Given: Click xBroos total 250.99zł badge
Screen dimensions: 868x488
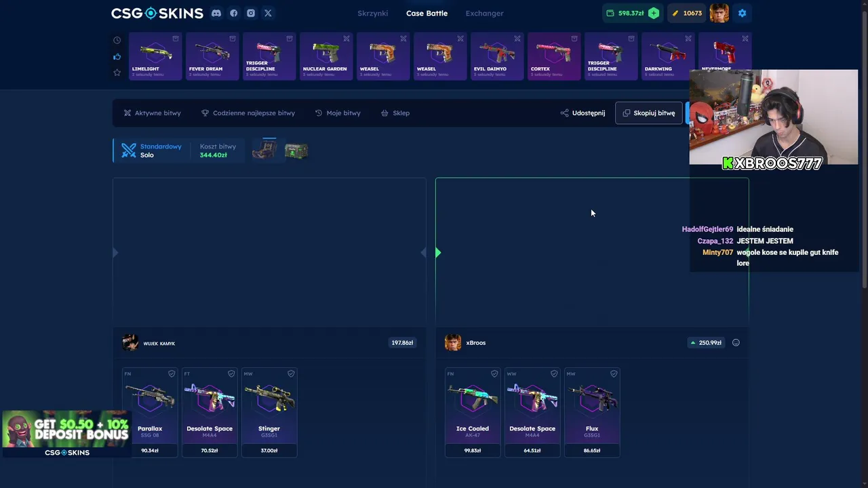Looking at the screenshot, I should tap(706, 343).
